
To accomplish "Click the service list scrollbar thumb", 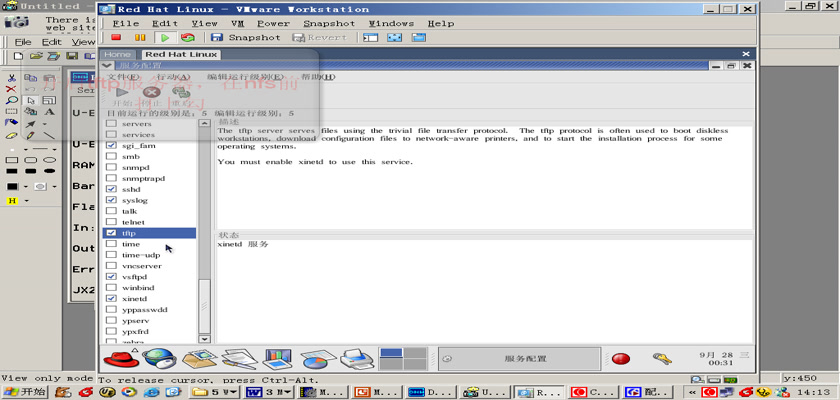I will pos(204,306).
